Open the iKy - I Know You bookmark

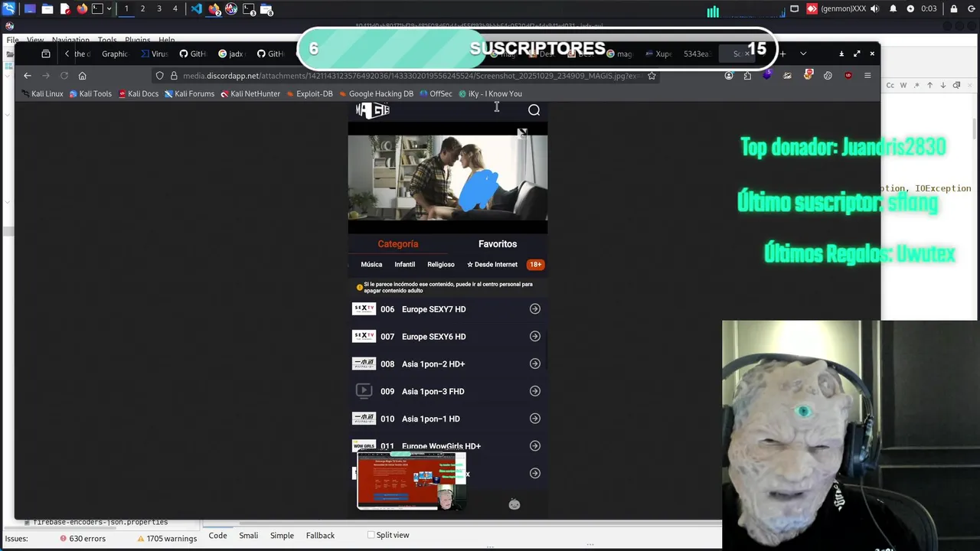click(490, 93)
